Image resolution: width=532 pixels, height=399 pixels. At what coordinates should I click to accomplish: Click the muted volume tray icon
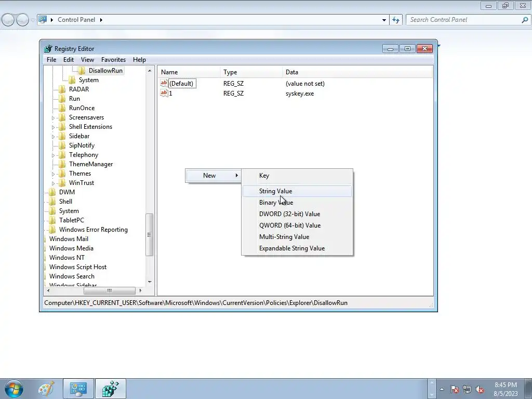(x=480, y=389)
